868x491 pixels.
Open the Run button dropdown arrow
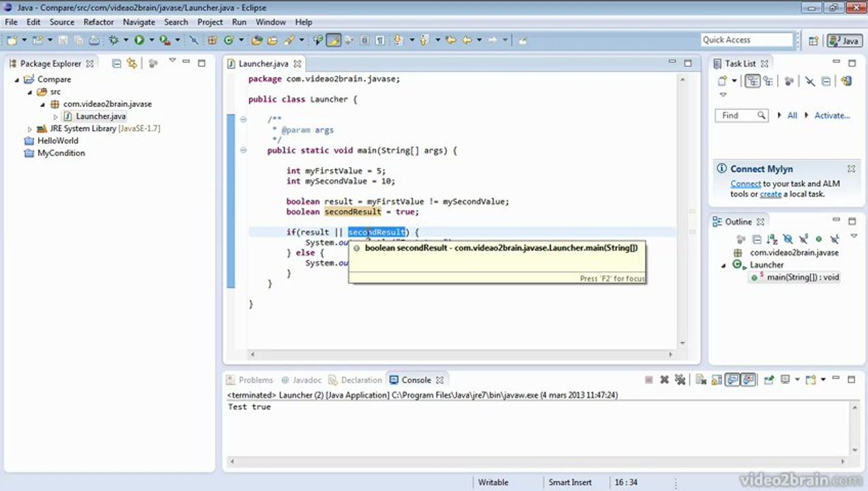[x=151, y=40]
